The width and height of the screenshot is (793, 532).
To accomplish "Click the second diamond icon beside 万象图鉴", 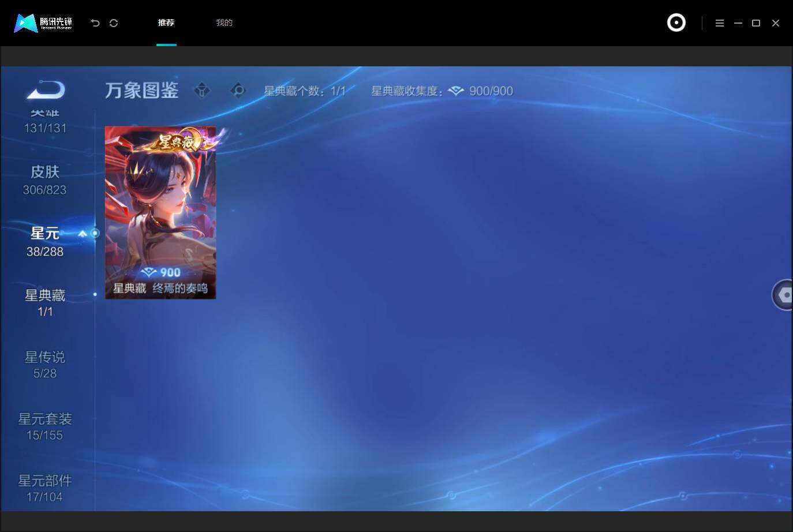I will tap(238, 91).
